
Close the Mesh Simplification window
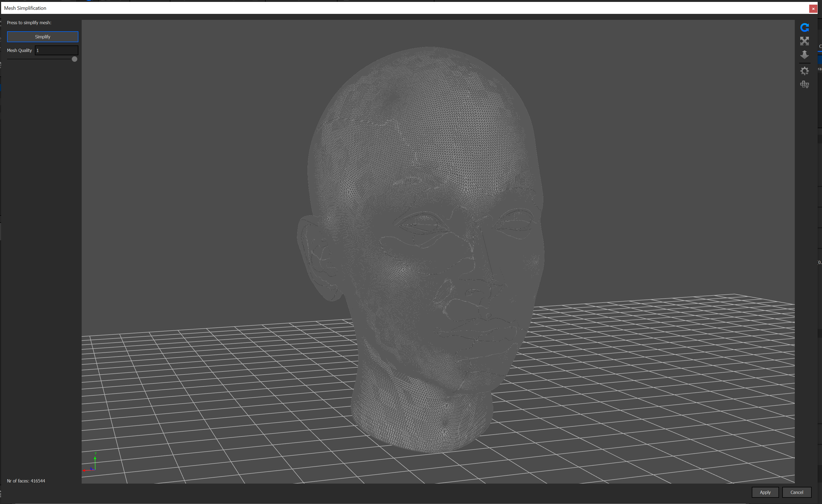(813, 9)
